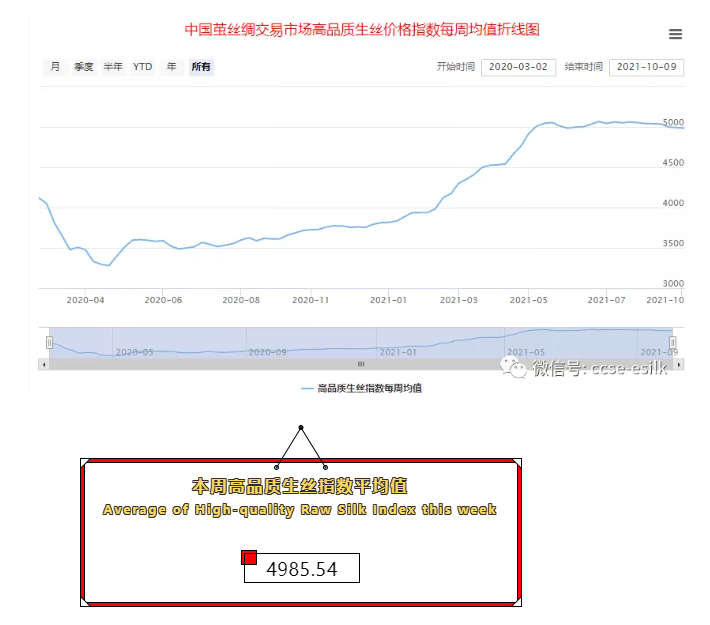
Task: Click the red square beside 4985.54
Action: click(250, 557)
